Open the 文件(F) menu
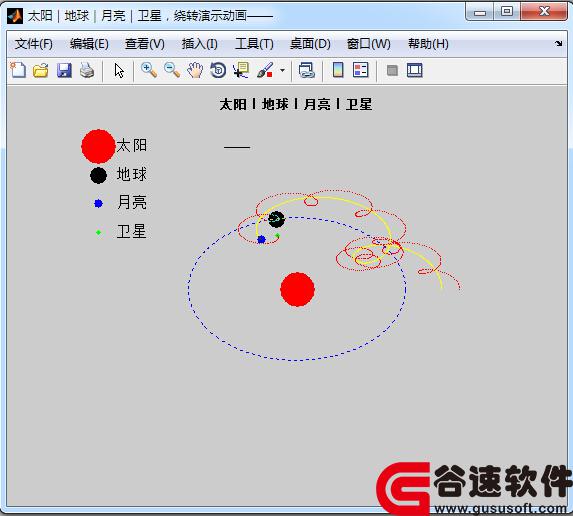This screenshot has height=516, width=573. [x=34, y=44]
